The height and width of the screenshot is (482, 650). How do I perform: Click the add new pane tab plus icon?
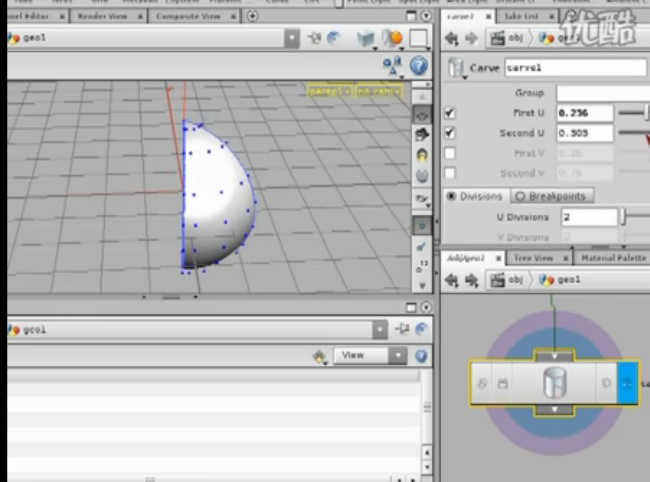[x=252, y=16]
